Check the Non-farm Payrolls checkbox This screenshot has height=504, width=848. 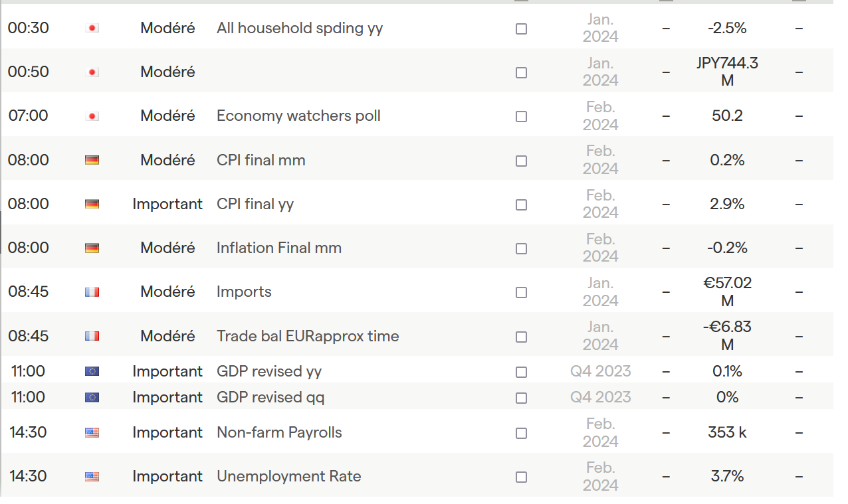[522, 433]
